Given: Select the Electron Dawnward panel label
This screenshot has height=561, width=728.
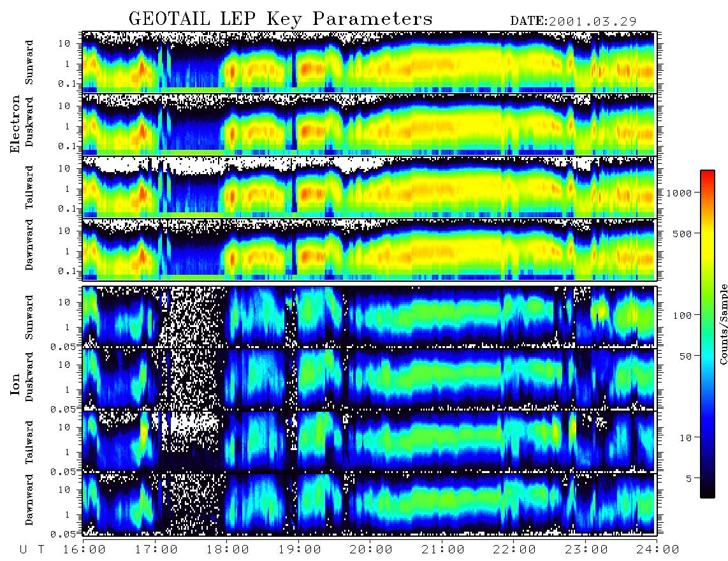Looking at the screenshot, I should [x=29, y=245].
